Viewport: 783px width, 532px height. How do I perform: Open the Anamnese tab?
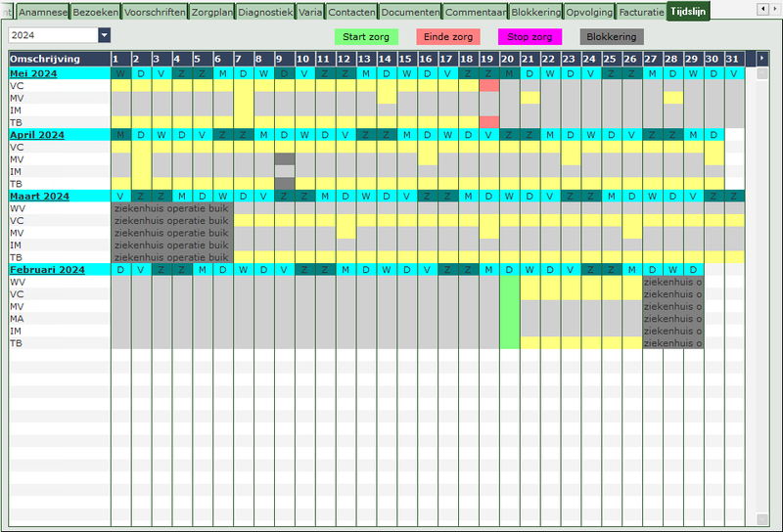(43, 12)
